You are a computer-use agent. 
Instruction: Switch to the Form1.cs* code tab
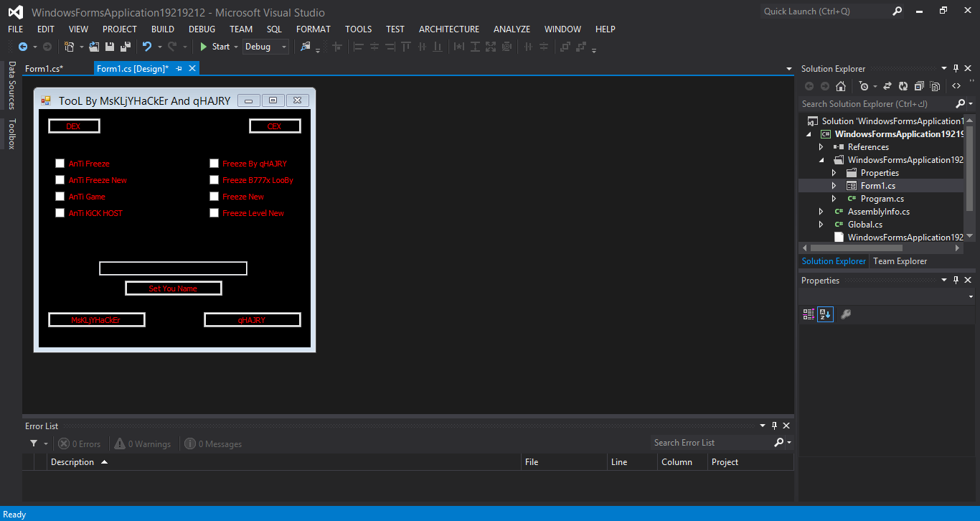point(44,69)
